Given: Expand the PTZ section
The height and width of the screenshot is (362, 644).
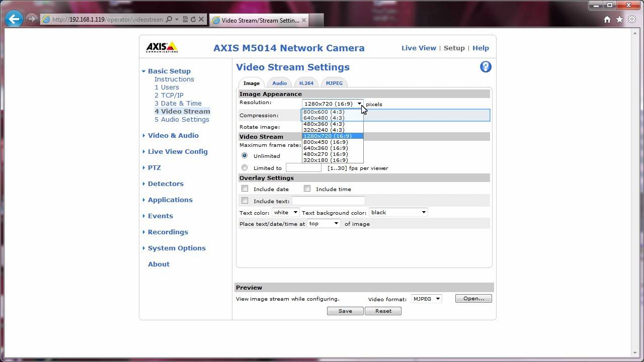Looking at the screenshot, I should tap(154, 167).
